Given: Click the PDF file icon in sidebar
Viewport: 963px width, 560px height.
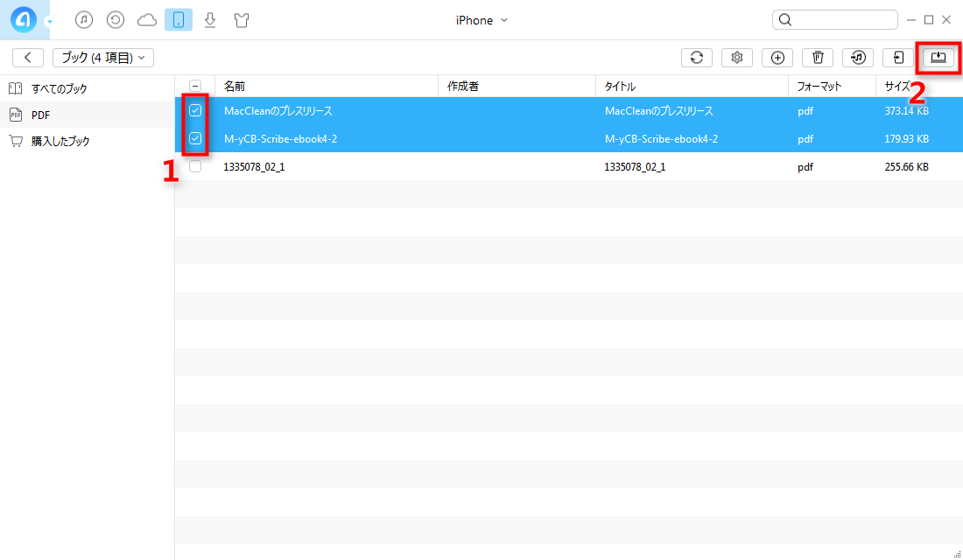Looking at the screenshot, I should pyautogui.click(x=16, y=115).
